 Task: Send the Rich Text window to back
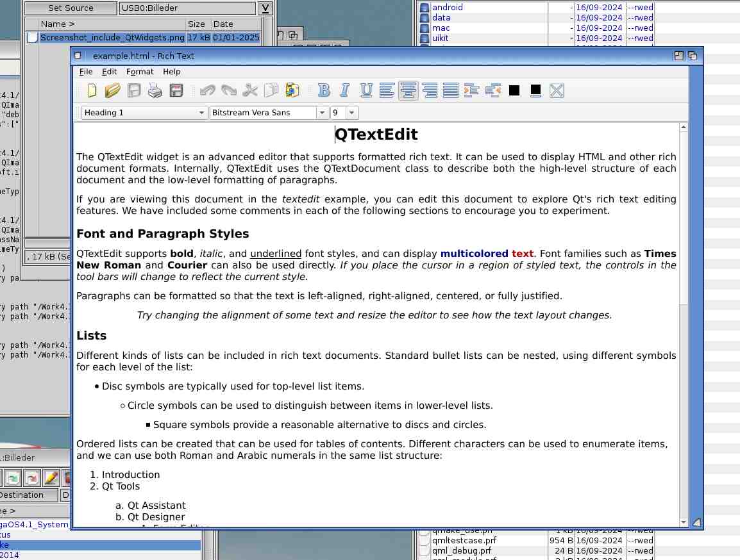[x=693, y=56]
